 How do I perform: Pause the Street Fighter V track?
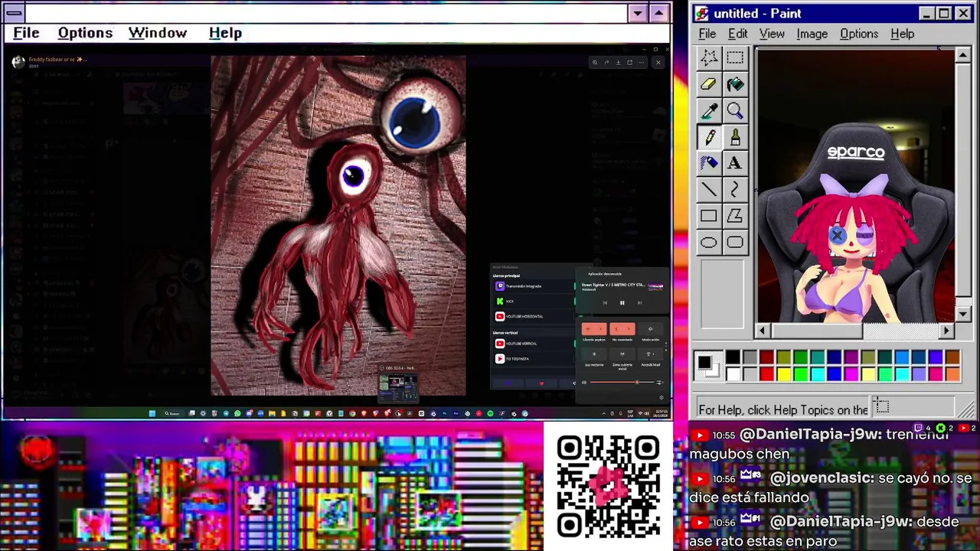622,303
